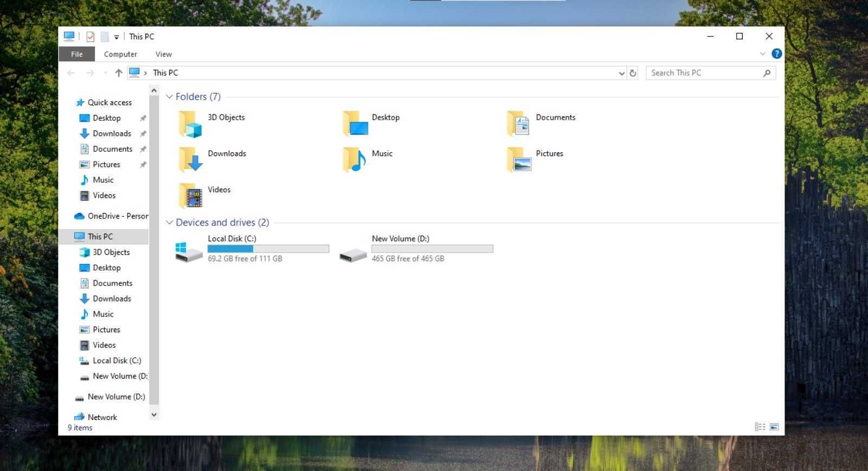Select OneDrive - Personal in navigation pane

[111, 216]
